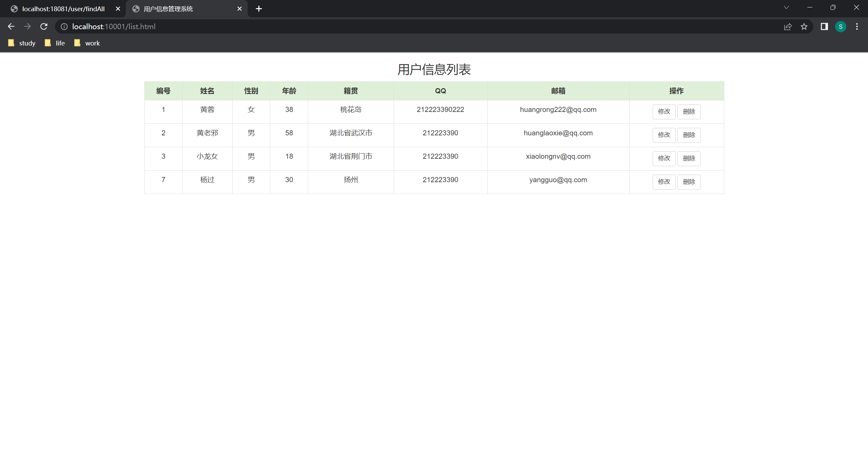
Task: Click the QQ column header
Action: pyautogui.click(x=440, y=91)
